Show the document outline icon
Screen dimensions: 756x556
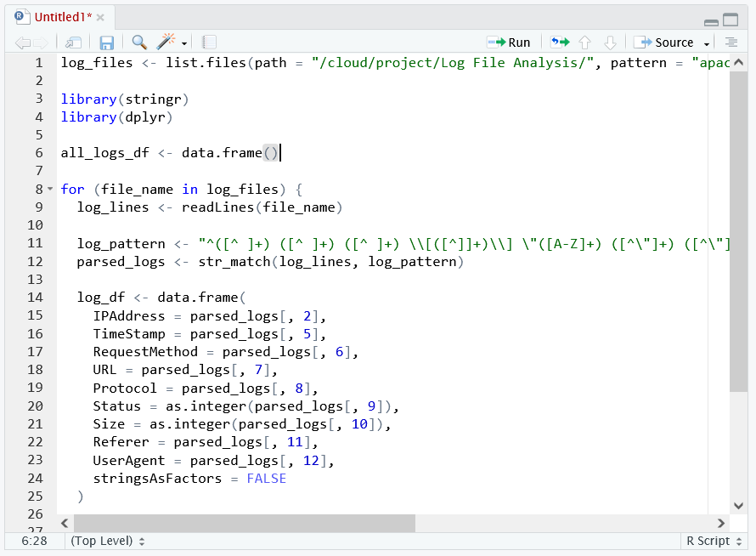pyautogui.click(x=731, y=43)
